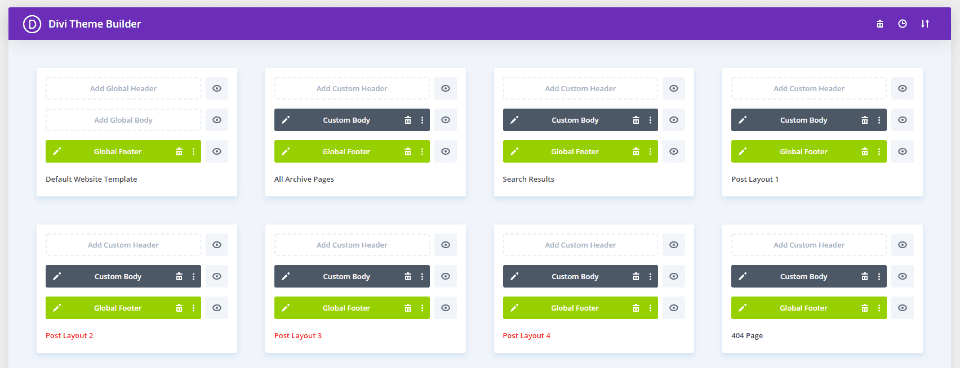Image resolution: width=960 pixels, height=368 pixels.
Task: Open Global Footer options in 404 Page
Action: [879, 308]
